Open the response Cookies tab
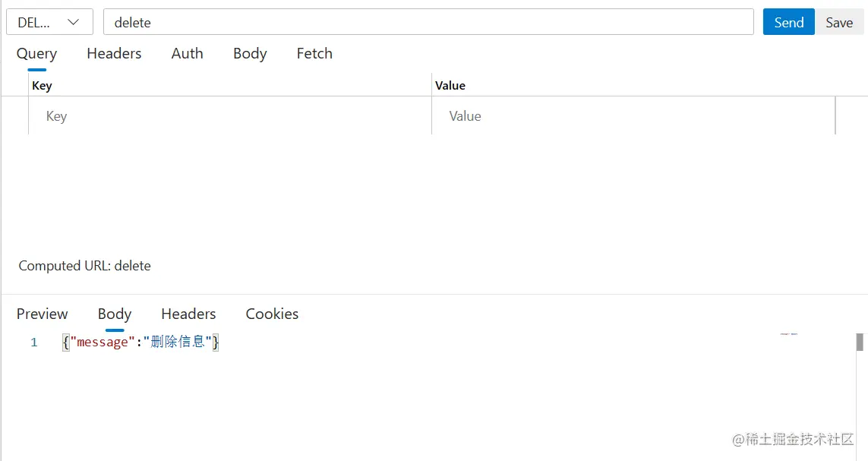The height and width of the screenshot is (461, 868). [x=272, y=314]
